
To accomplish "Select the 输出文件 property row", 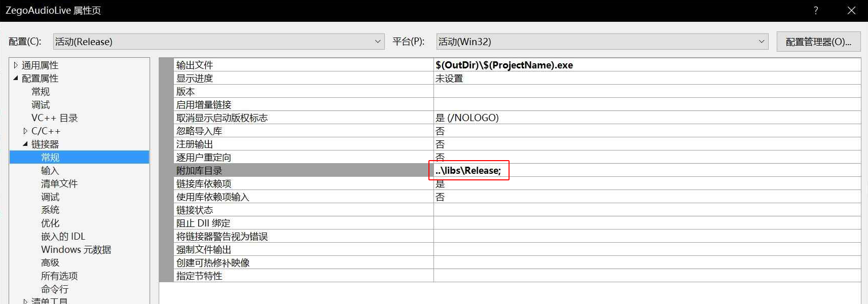I will pyautogui.click(x=517, y=65).
